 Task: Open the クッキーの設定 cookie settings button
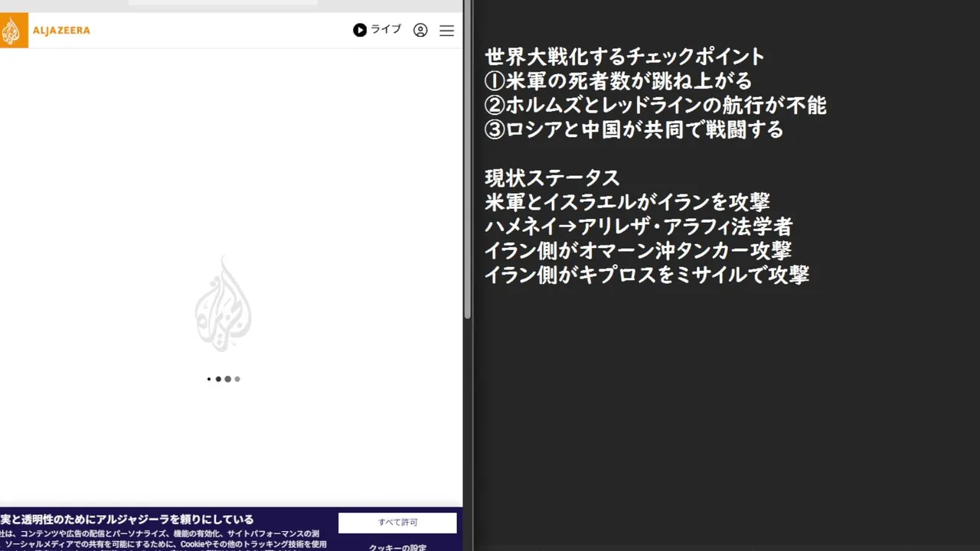pyautogui.click(x=397, y=547)
